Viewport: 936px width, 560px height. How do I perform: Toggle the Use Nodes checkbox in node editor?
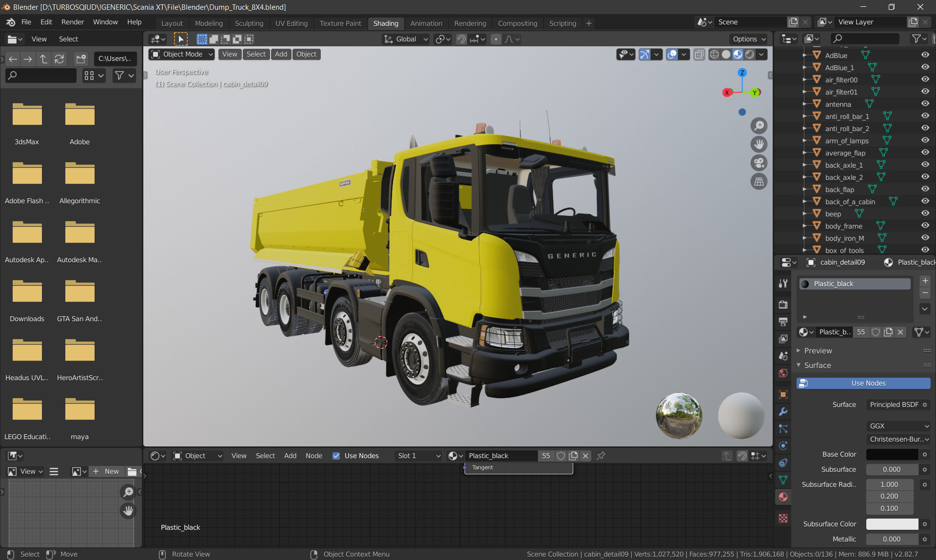pyautogui.click(x=336, y=456)
